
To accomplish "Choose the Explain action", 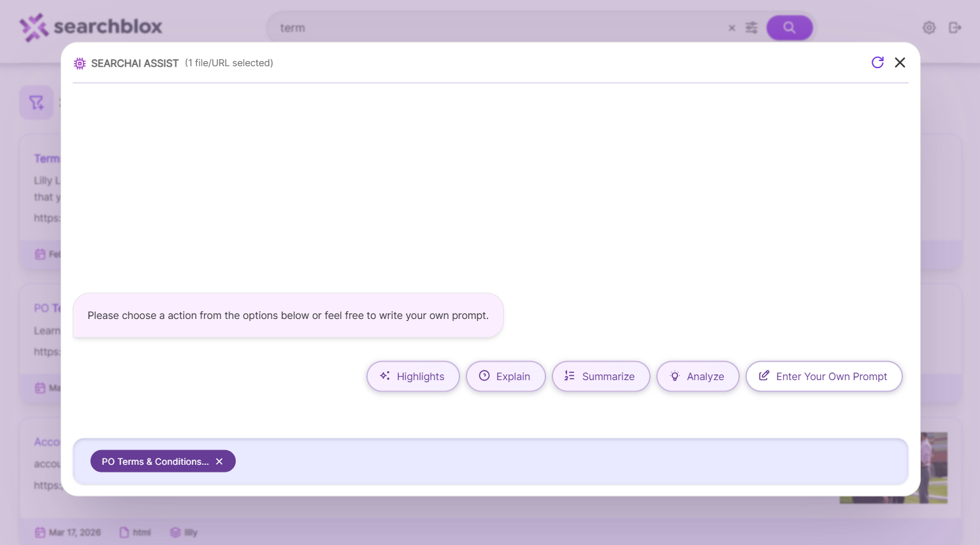I will [x=505, y=376].
